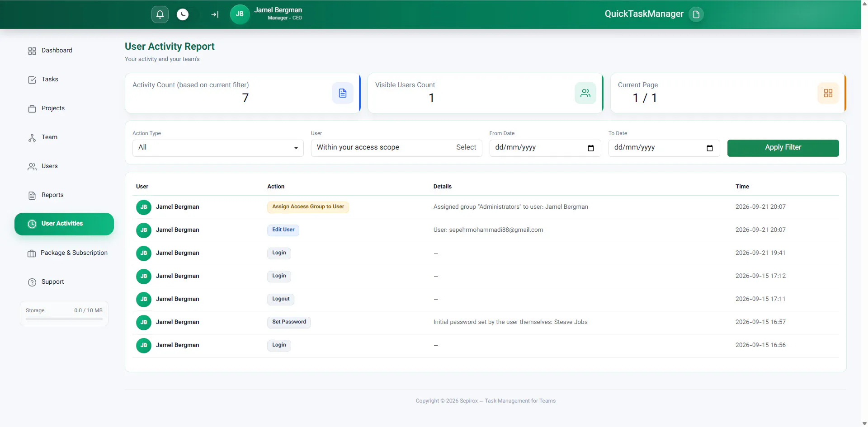Click the Support question-mark icon
This screenshot has height=427, width=868.
pyautogui.click(x=32, y=282)
